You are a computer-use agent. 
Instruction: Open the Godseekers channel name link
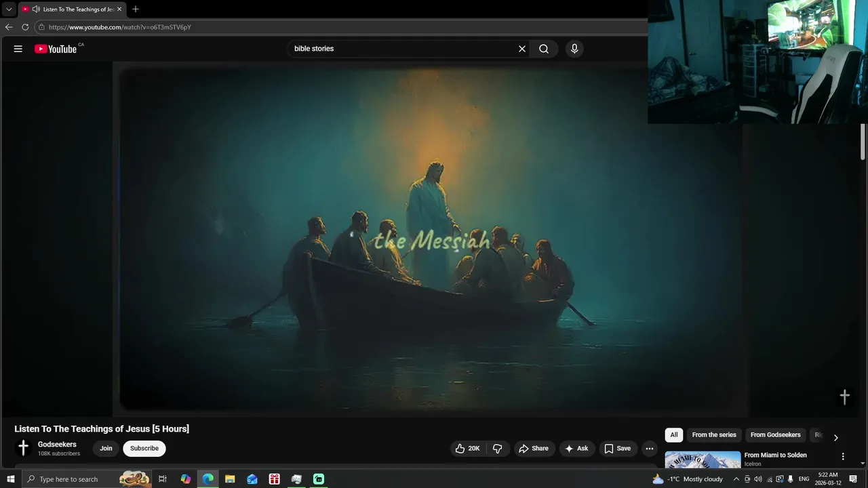point(57,445)
